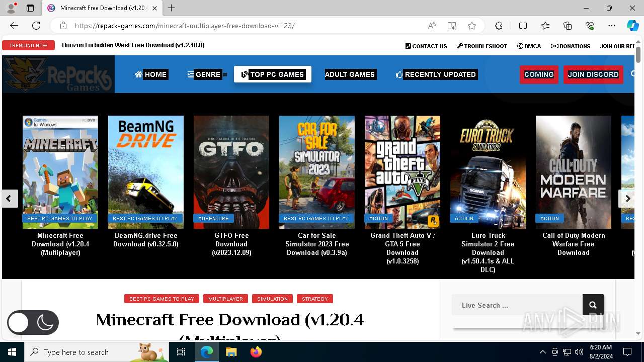Open Recently Updated menu item

pos(436,74)
